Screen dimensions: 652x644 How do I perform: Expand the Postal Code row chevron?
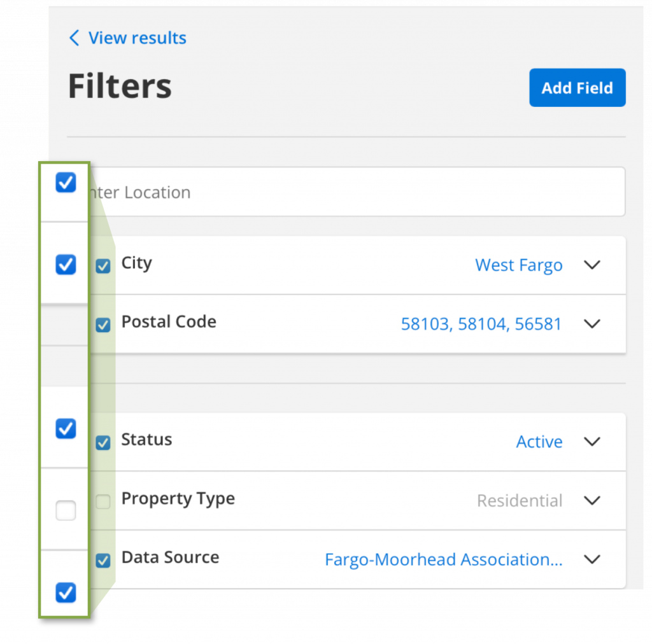click(592, 324)
